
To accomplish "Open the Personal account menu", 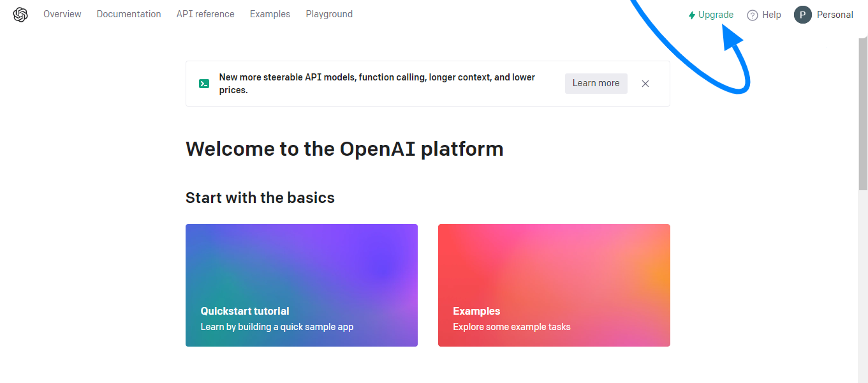I will tap(835, 15).
